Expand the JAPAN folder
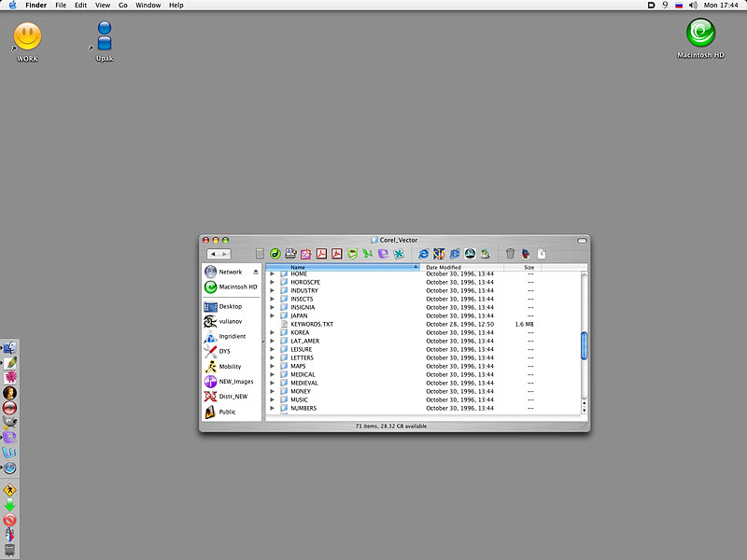 pyautogui.click(x=273, y=315)
